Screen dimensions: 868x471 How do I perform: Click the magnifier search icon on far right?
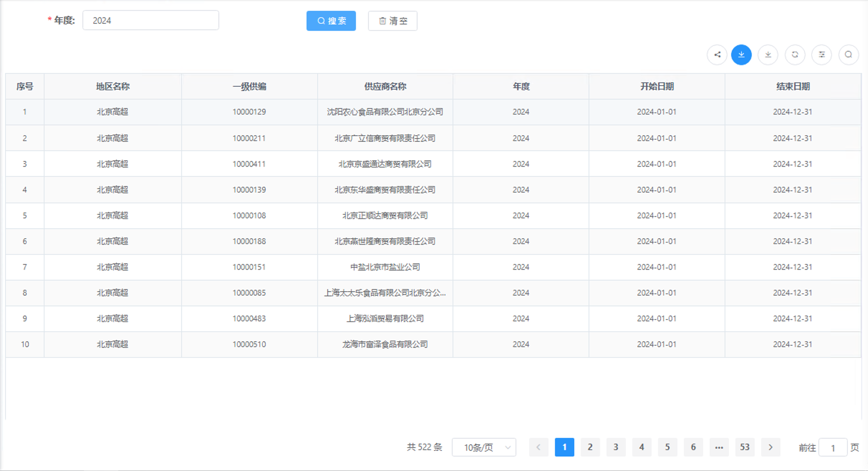[848, 55]
